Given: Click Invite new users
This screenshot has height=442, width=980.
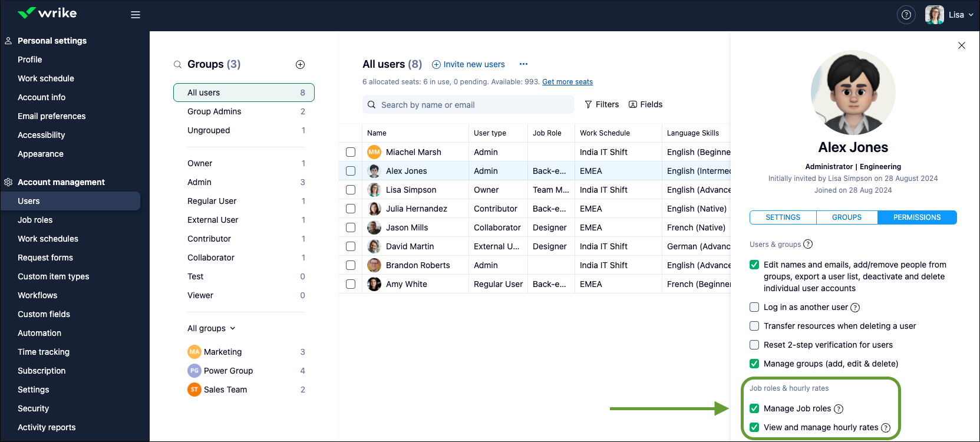Looking at the screenshot, I should (x=468, y=64).
